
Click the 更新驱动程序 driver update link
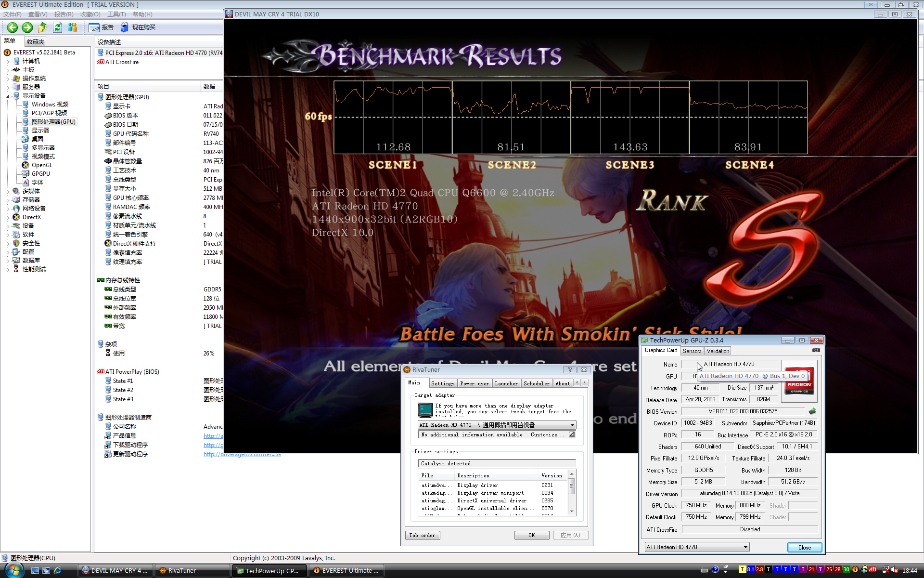click(x=130, y=454)
